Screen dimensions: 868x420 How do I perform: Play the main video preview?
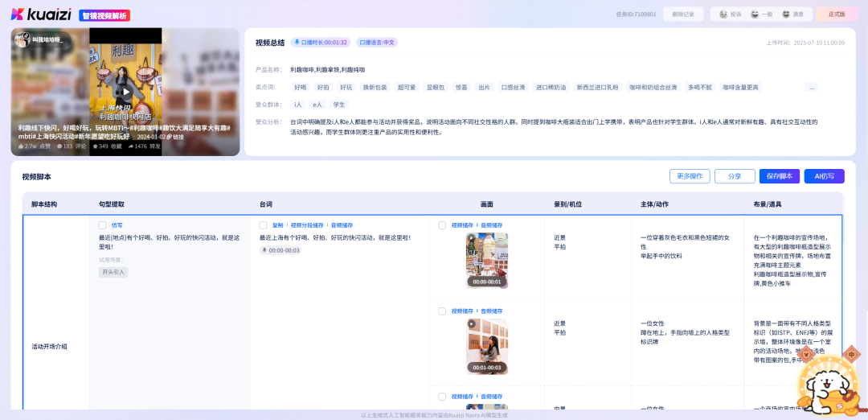point(125,92)
